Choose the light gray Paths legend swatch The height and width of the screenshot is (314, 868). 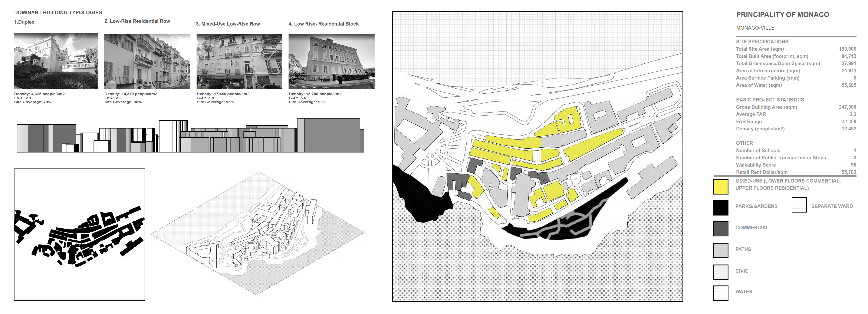[x=720, y=250]
